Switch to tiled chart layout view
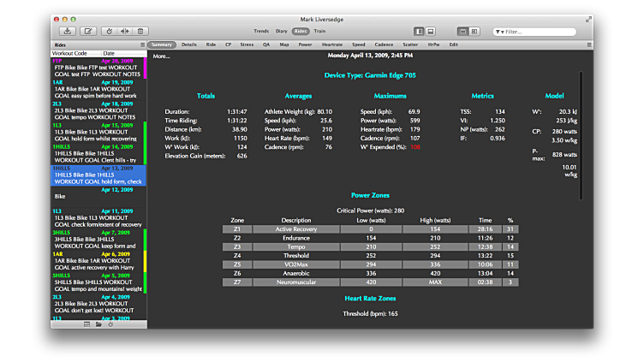Screen dimensions: 644x362 pos(474,31)
